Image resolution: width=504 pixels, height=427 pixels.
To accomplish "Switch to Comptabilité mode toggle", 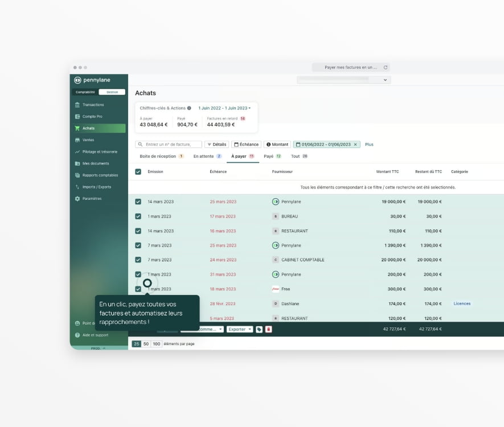I will click(x=85, y=92).
